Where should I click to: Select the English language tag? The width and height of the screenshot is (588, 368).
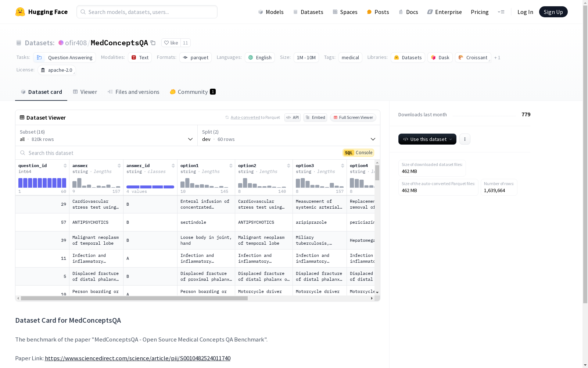tap(260, 57)
